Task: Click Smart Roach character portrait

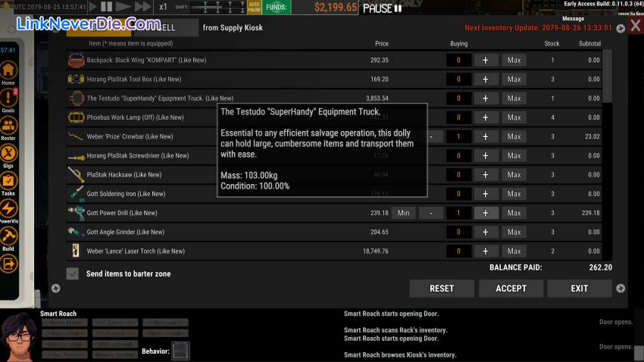Action: (19, 336)
